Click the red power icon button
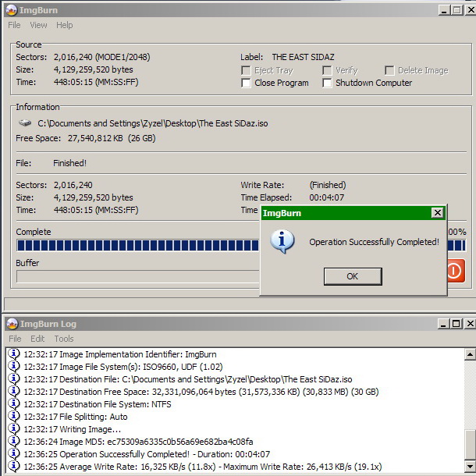 tap(456, 271)
